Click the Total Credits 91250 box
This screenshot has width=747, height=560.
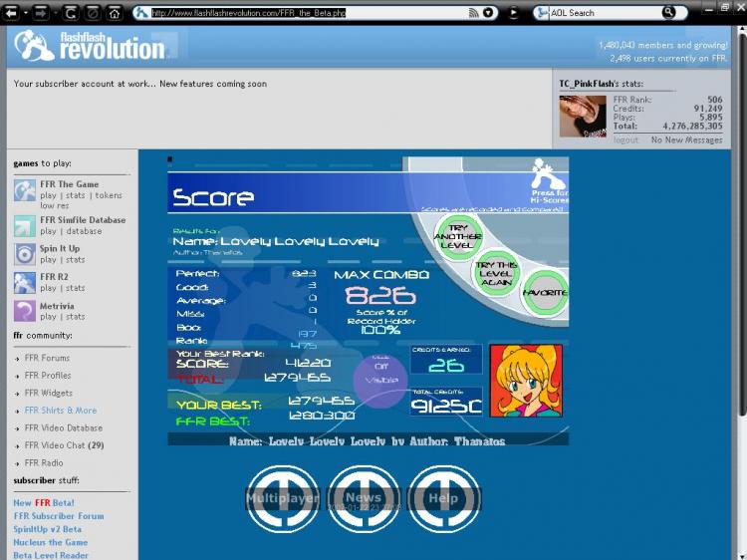point(446,402)
